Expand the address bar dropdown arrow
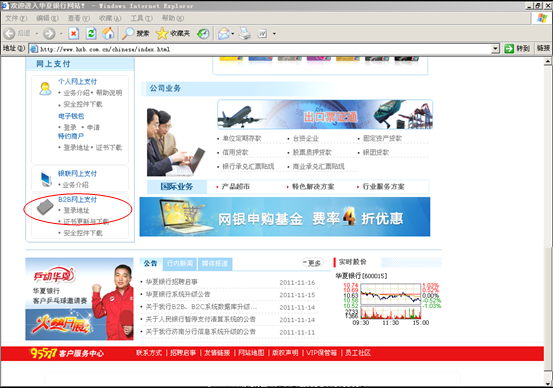 (496, 49)
